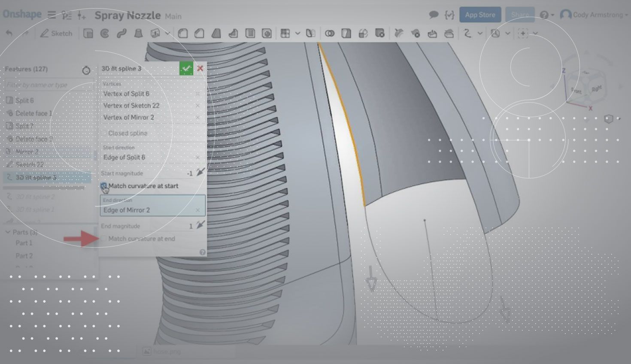The height and width of the screenshot is (364, 631).
Task: Select Sketch 22 in feature list
Action: (x=29, y=165)
